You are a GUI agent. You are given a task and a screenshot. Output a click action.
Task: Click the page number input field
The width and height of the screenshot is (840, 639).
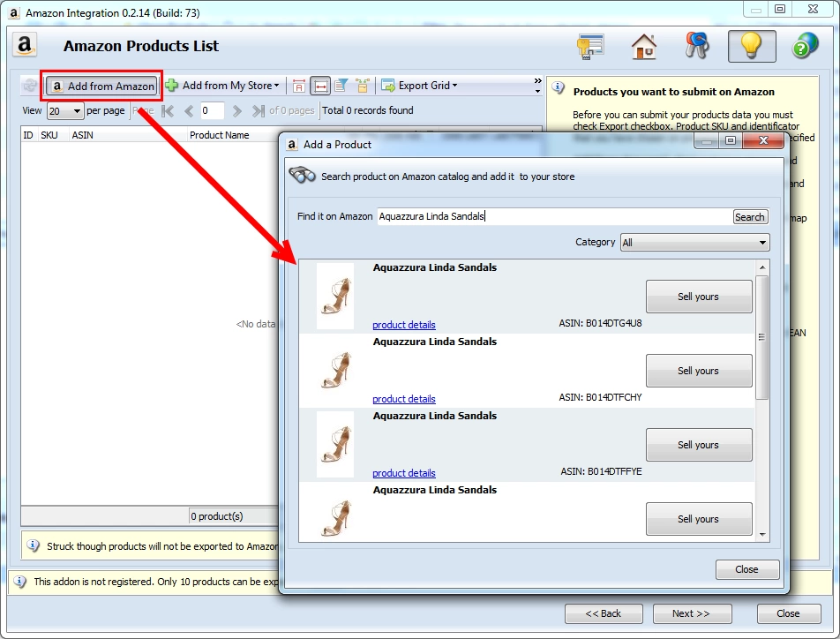212,110
